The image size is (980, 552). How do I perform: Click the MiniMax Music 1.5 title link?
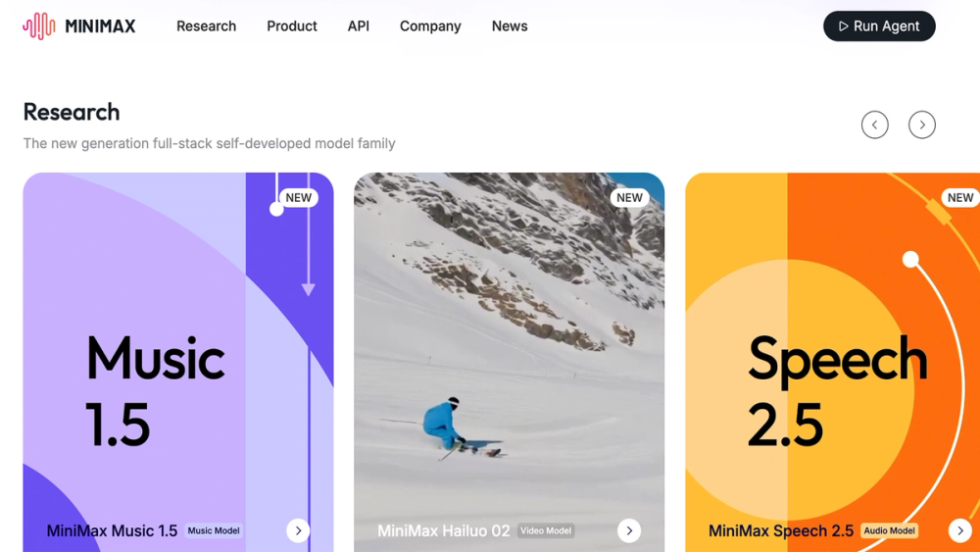[112, 530]
